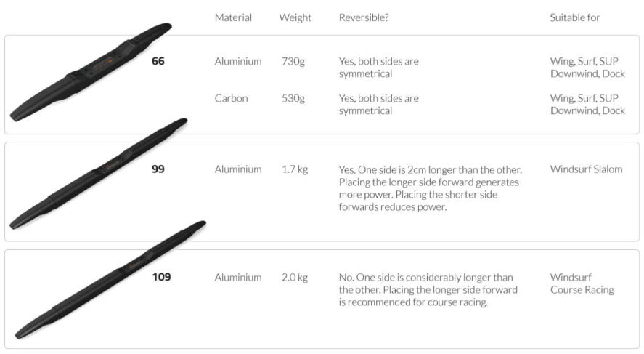The width and height of the screenshot is (644, 354).
Task: Click the Carbon material option
Action: 231,98
